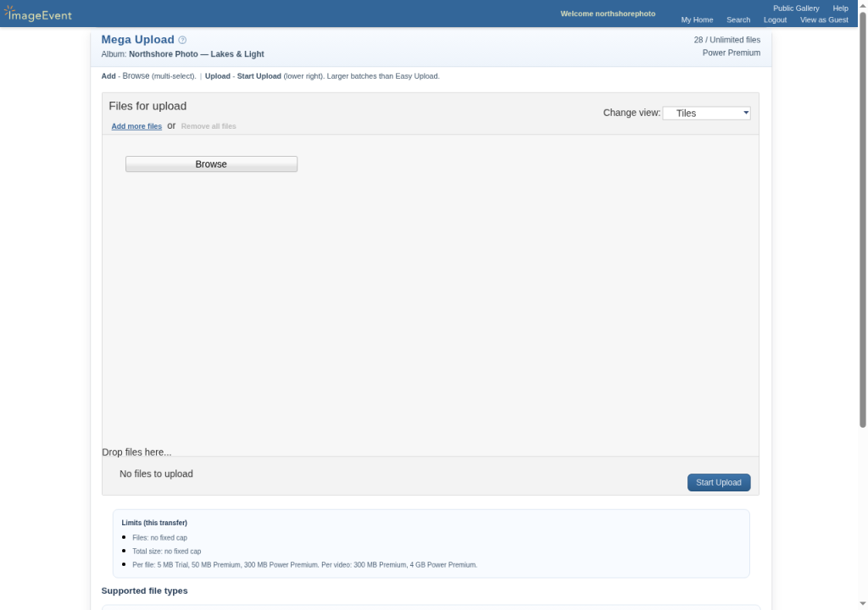The width and height of the screenshot is (868, 610).
Task: Open the Search page
Action: [x=738, y=20]
